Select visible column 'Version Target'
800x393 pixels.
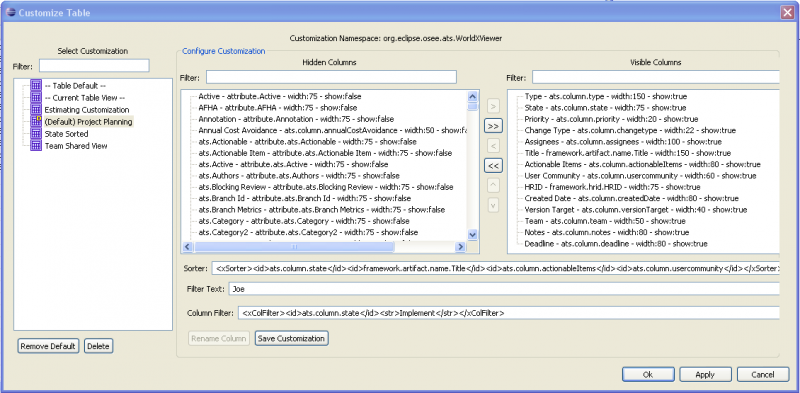636,210
